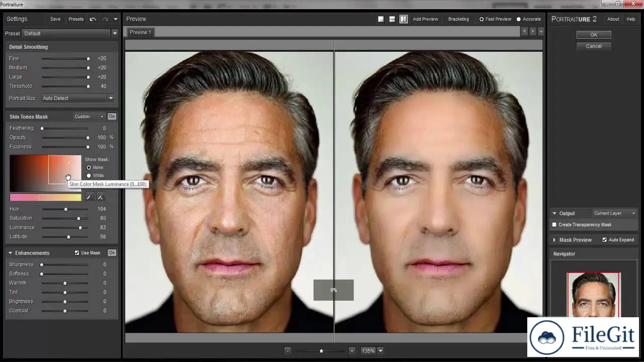The height and width of the screenshot is (362, 644).
Task: Redo the settings change
Action: point(105,19)
